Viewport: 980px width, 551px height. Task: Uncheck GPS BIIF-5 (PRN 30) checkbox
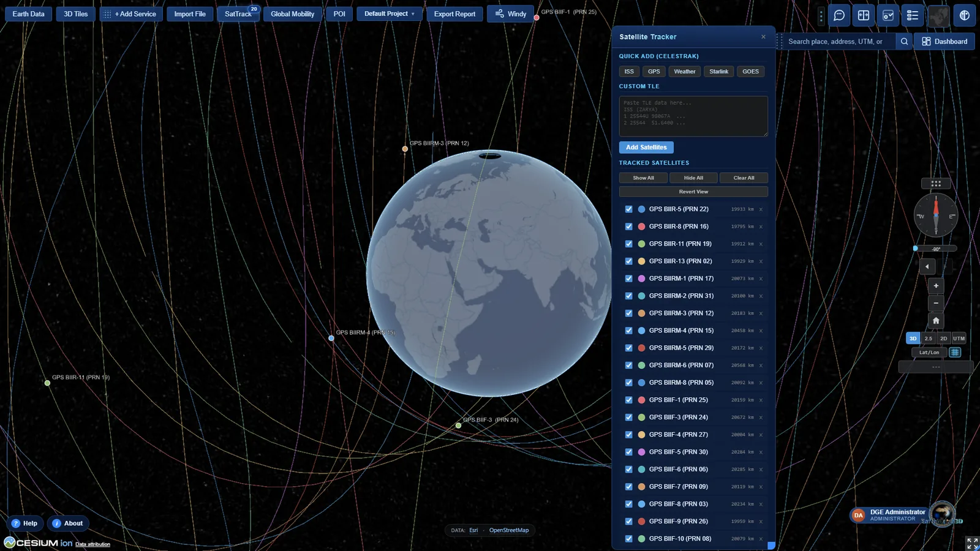(x=628, y=452)
